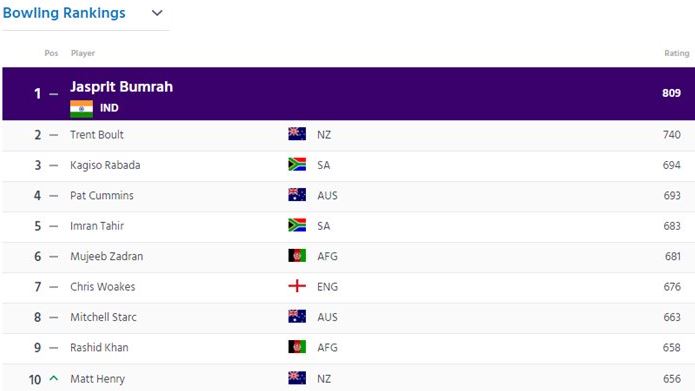Open the Bowling Rankings heading

64,13
